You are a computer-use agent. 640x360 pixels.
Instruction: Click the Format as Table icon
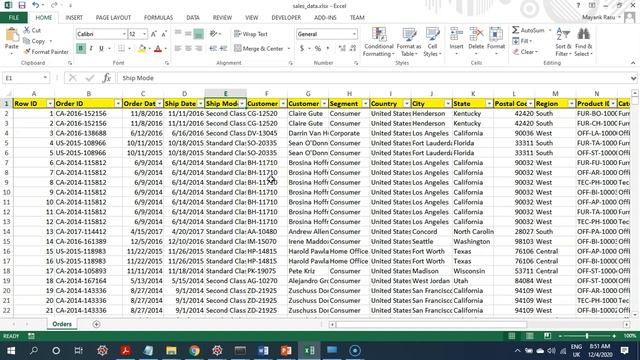409,34
